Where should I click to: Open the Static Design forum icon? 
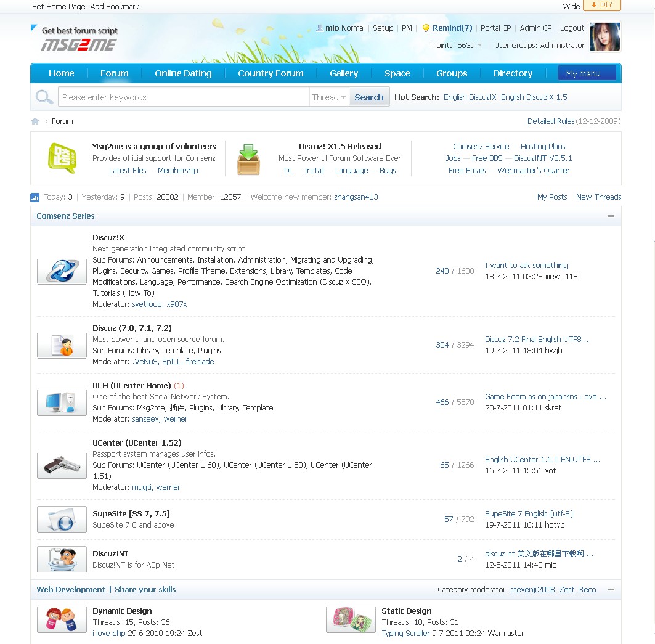tap(351, 619)
